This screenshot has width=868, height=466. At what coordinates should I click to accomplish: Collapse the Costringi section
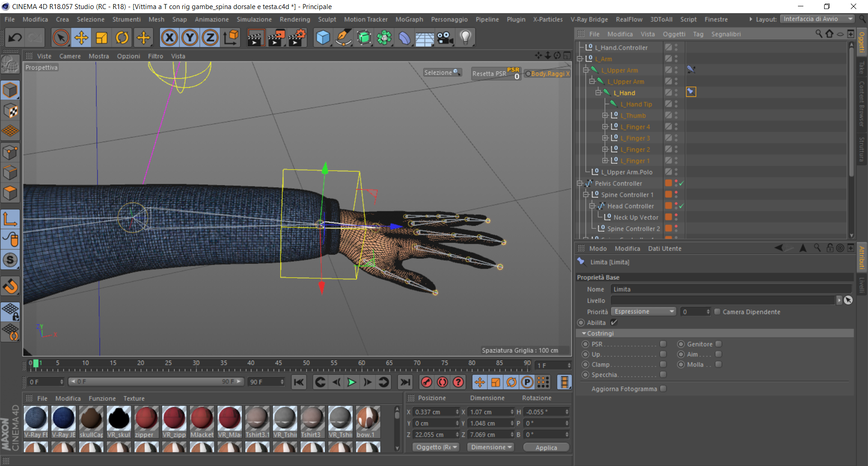tap(584, 333)
